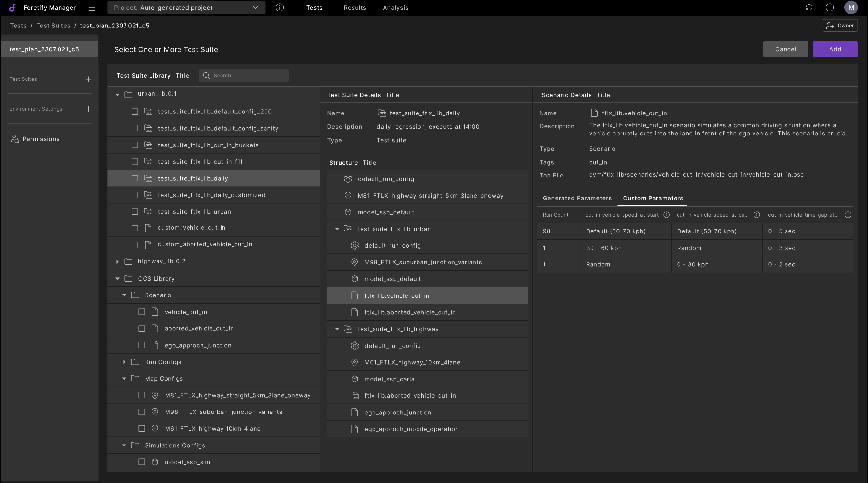Screen dimensions: 868x483
Task: Click the Cancel button
Action: coord(786,49)
